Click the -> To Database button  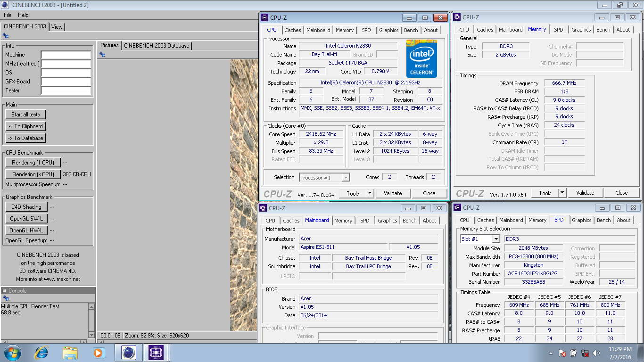pos(25,138)
